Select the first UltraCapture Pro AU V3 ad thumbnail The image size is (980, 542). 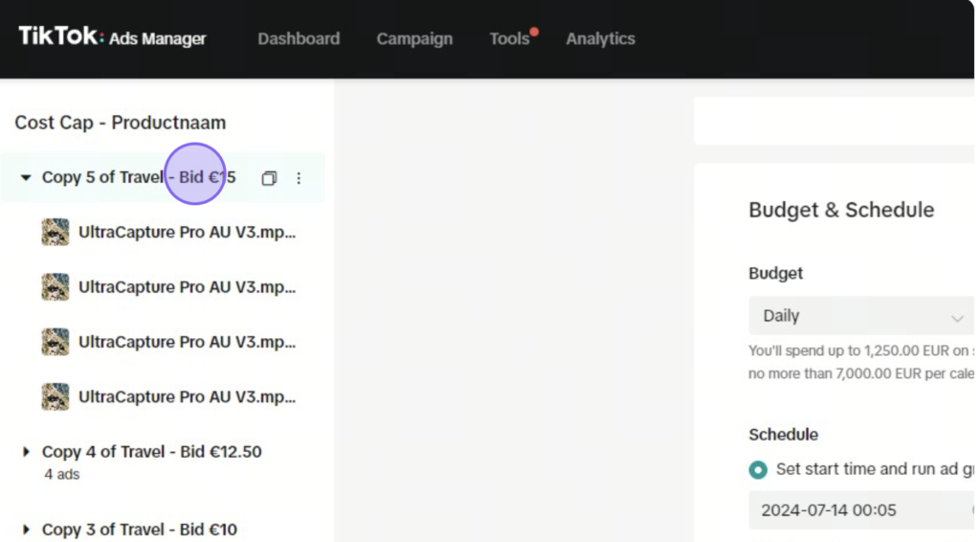tap(55, 232)
